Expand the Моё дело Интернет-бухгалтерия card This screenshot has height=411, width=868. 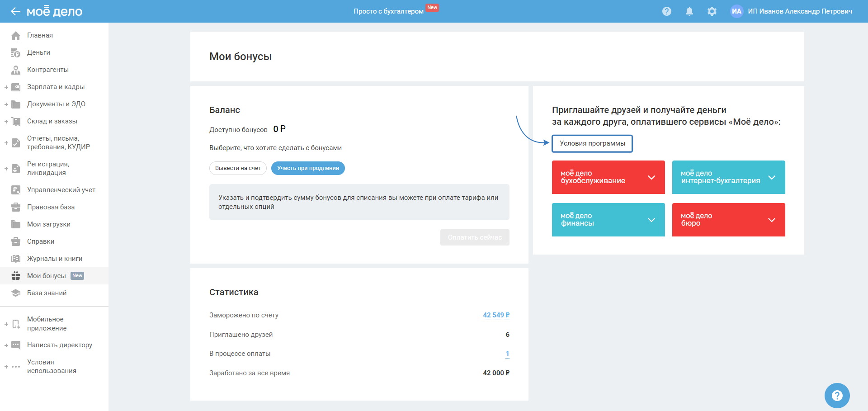point(729,177)
